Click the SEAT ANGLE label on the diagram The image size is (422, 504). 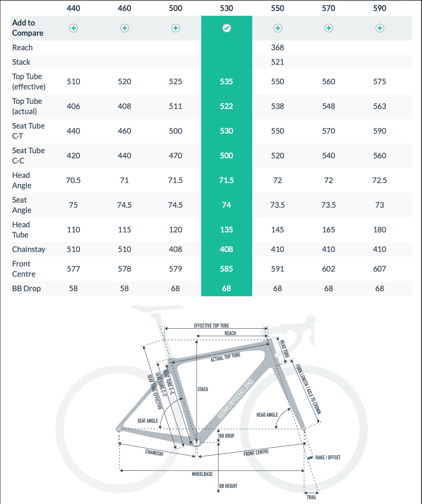point(148,421)
